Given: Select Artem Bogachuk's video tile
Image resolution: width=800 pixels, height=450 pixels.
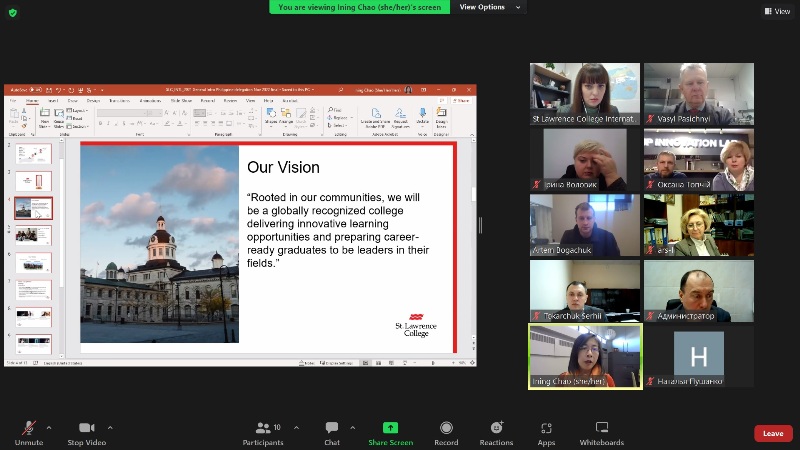Looking at the screenshot, I should (x=584, y=224).
